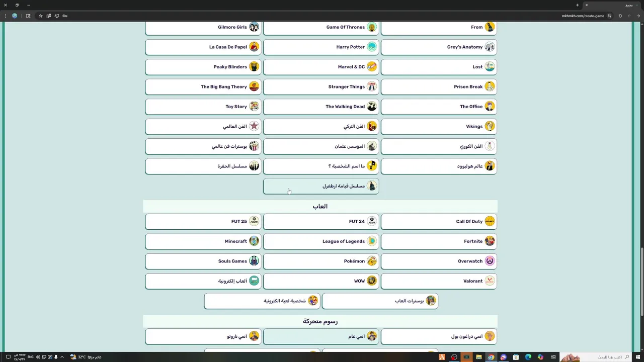Click the Peaky Blinders icon
Screen dimensions: 644x362
pyautogui.click(x=254, y=67)
